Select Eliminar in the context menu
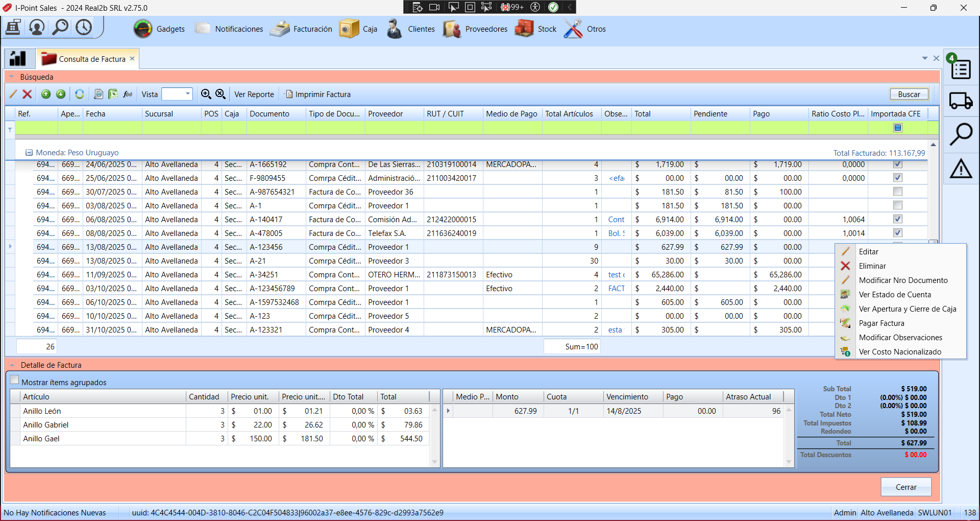Viewport: 980px width, 521px height. (x=900, y=266)
